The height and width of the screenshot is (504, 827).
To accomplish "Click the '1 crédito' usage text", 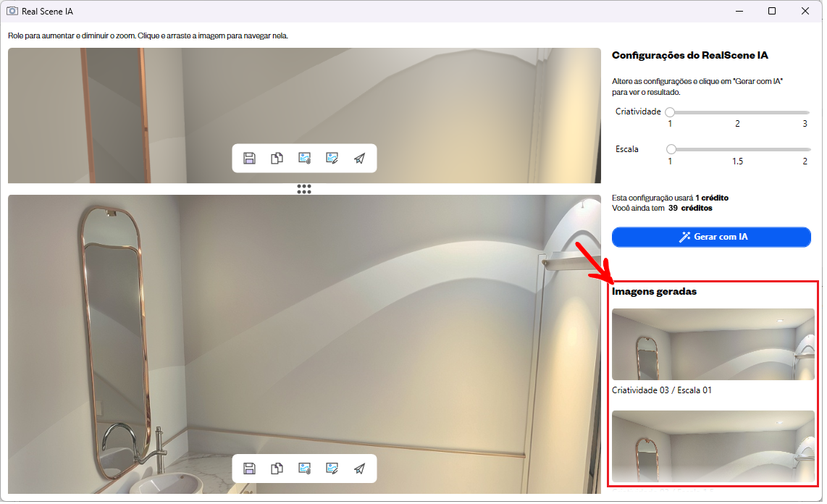I will pos(711,198).
